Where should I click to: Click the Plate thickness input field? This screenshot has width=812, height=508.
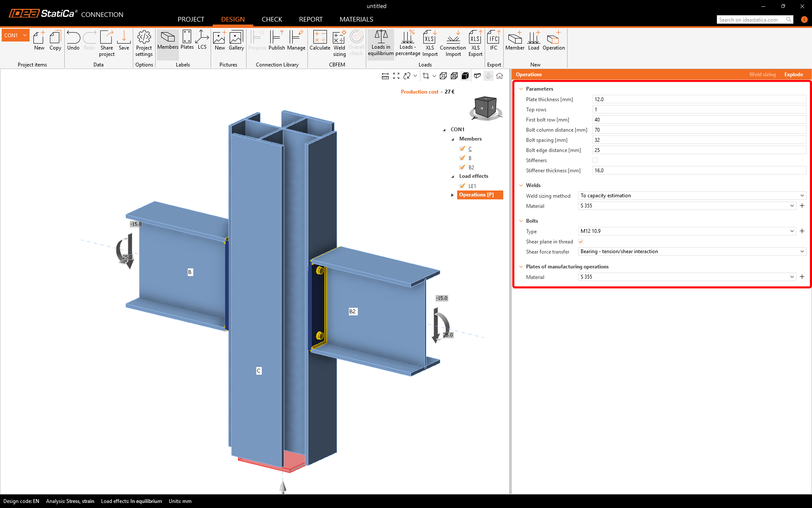coord(699,99)
